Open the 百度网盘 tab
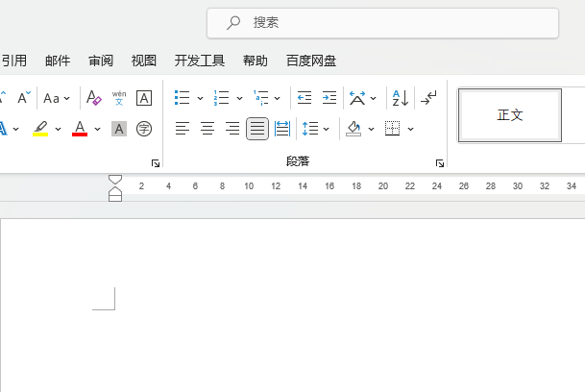This screenshot has width=585, height=392. coord(311,61)
